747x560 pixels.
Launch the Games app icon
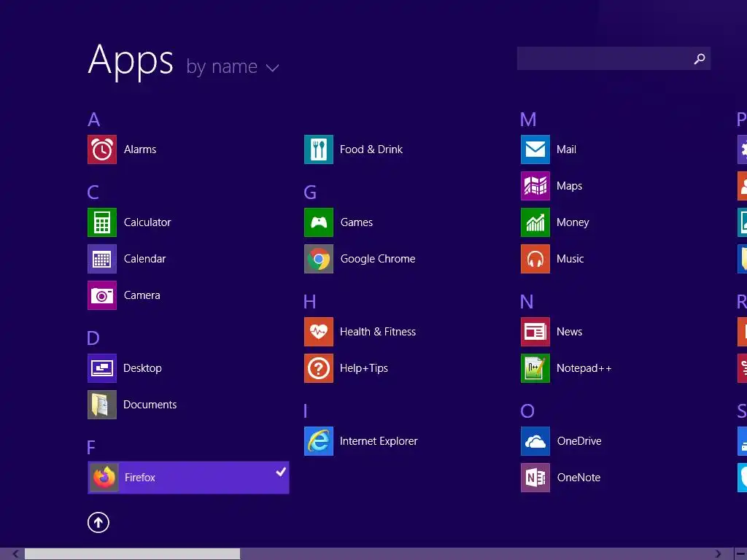click(319, 222)
